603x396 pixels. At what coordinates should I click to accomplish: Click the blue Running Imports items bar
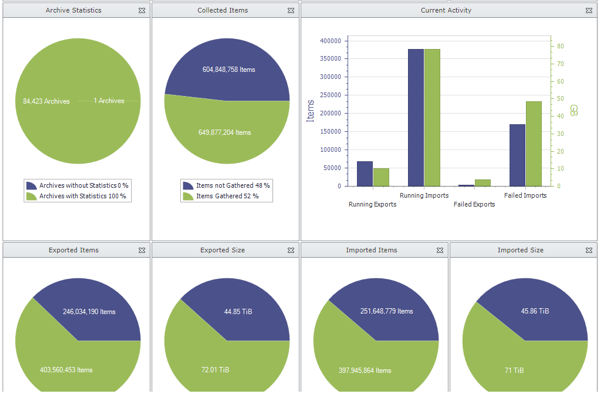click(x=416, y=118)
